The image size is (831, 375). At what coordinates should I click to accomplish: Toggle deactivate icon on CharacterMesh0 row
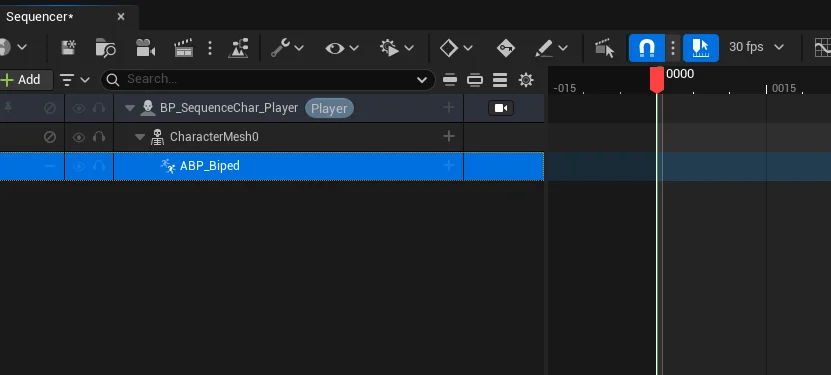pos(50,137)
